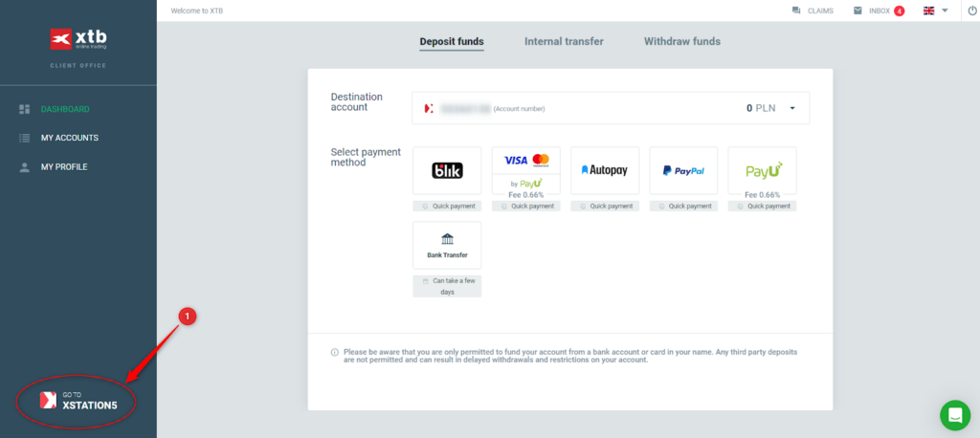Screen dimensions: 980x438
Task: Choose PayPal payment method
Action: [x=683, y=171]
